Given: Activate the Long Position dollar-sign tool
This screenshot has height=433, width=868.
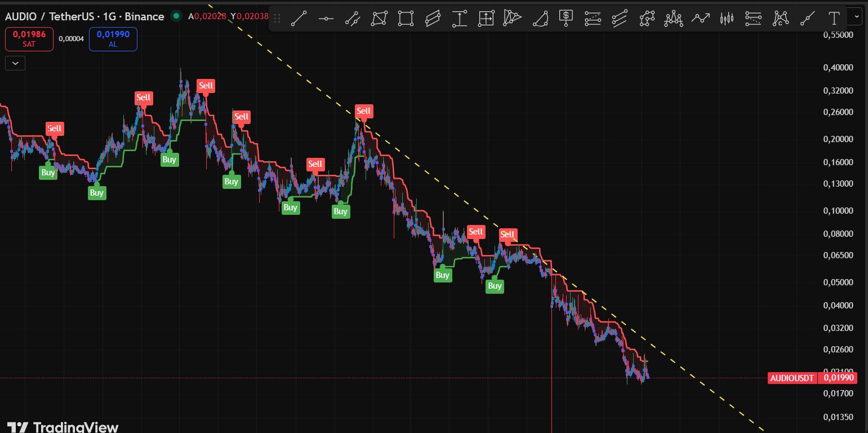Looking at the screenshot, I should (566, 19).
